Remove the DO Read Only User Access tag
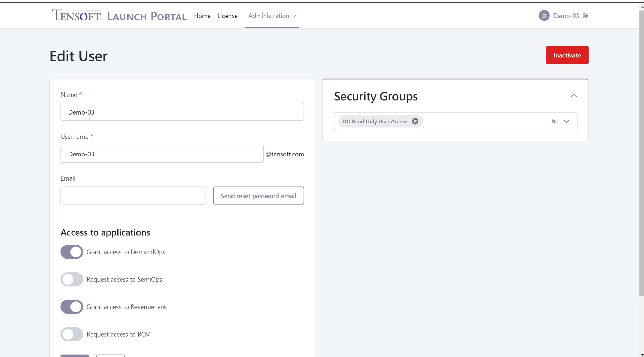Viewport: 644px width, 357px height. 415,121
